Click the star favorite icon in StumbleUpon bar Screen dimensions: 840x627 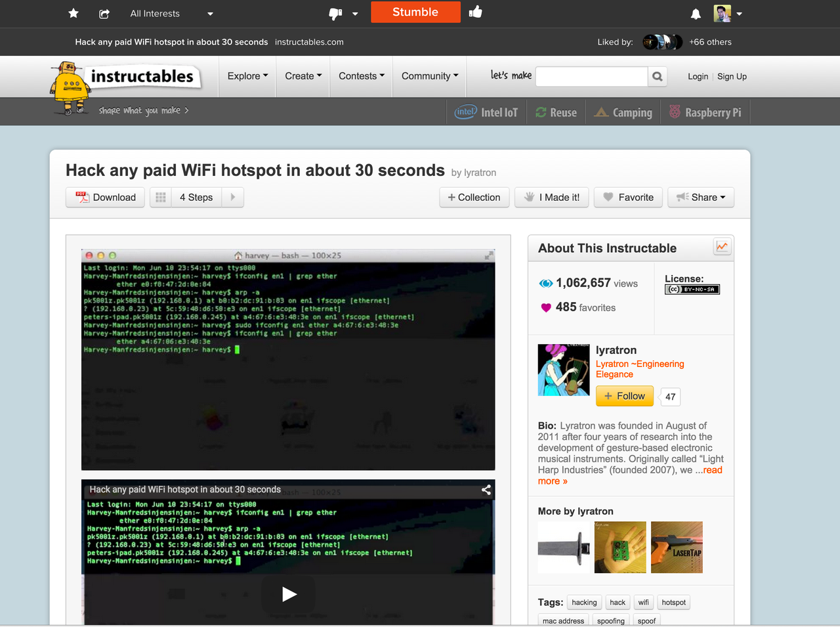pyautogui.click(x=73, y=13)
